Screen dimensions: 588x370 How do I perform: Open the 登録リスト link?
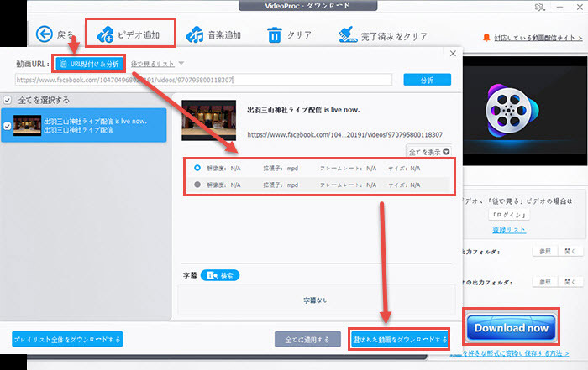(509, 230)
